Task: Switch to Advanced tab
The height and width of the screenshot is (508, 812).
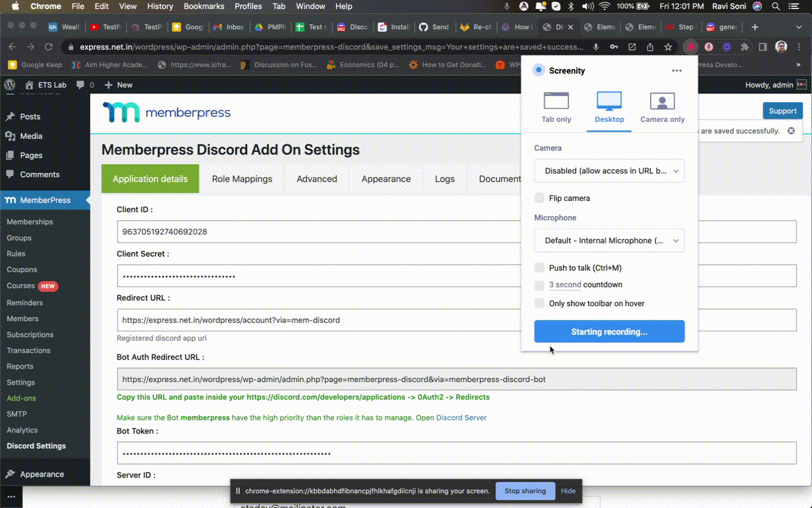Action: pos(317,179)
